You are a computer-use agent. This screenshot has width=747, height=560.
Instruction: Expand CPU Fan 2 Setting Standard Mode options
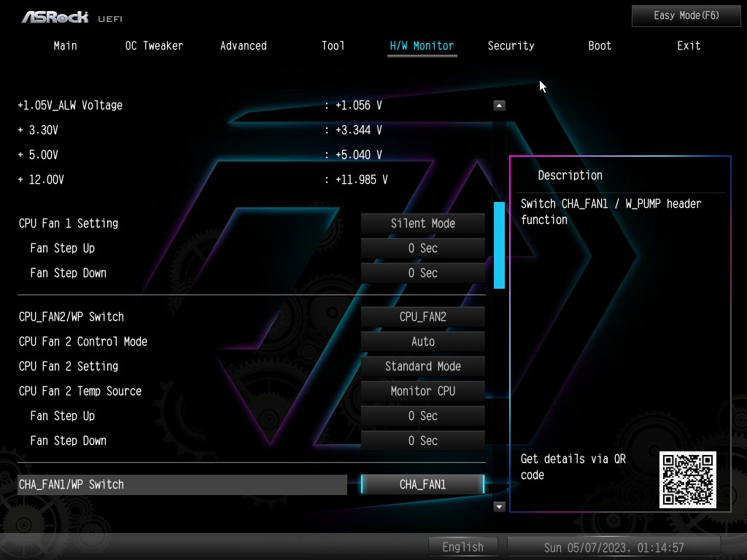[422, 367]
